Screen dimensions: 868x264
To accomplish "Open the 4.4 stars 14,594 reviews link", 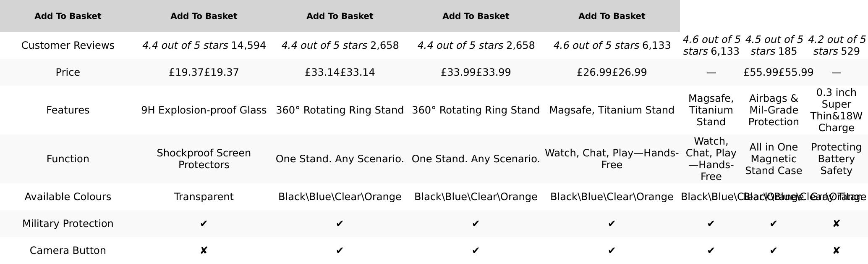I will (x=204, y=45).
